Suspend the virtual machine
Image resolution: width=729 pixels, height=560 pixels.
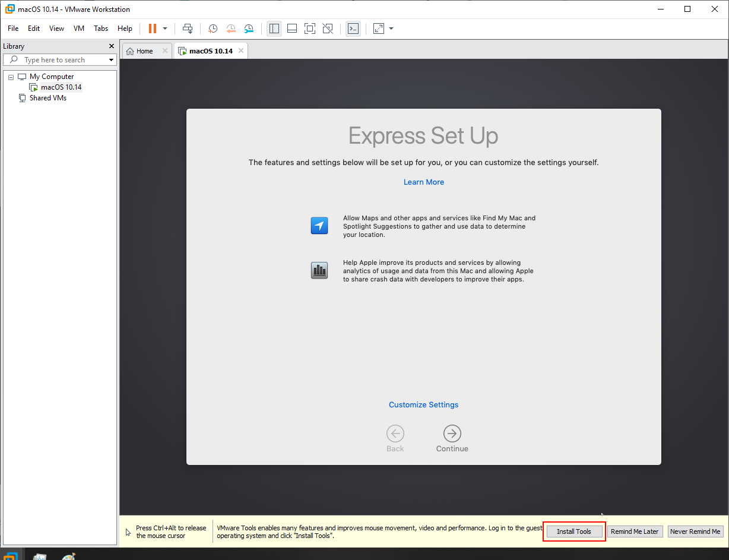tap(153, 28)
